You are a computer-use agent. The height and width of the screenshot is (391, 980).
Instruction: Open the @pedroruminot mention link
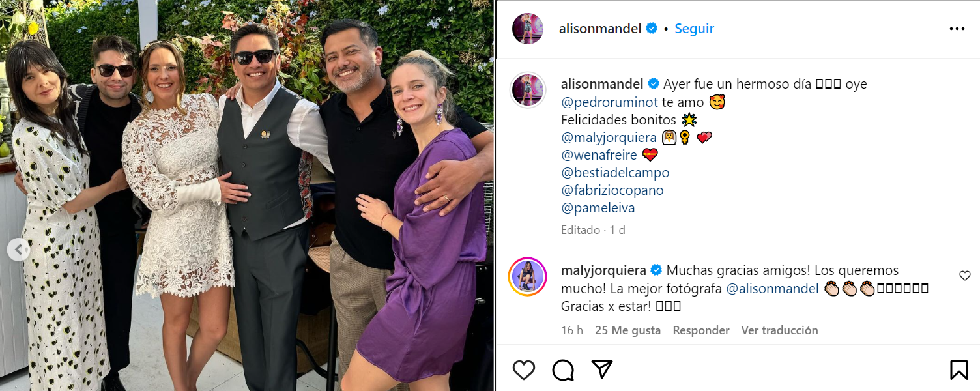pyautogui.click(x=600, y=102)
